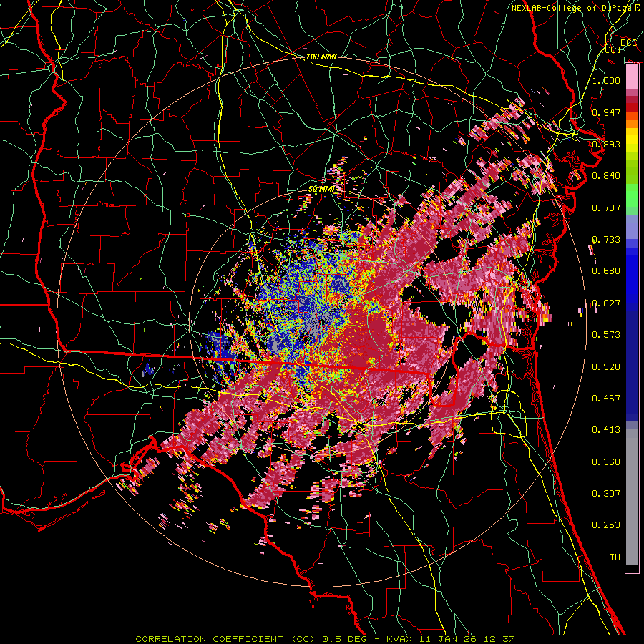Click the 0.467 scale value
The width and height of the screenshot is (644, 644).
[606, 399]
